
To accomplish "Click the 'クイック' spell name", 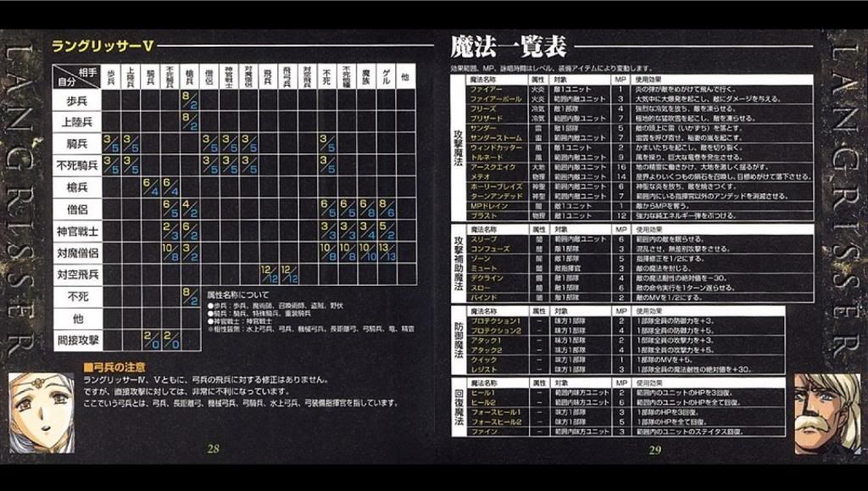I will 484,360.
